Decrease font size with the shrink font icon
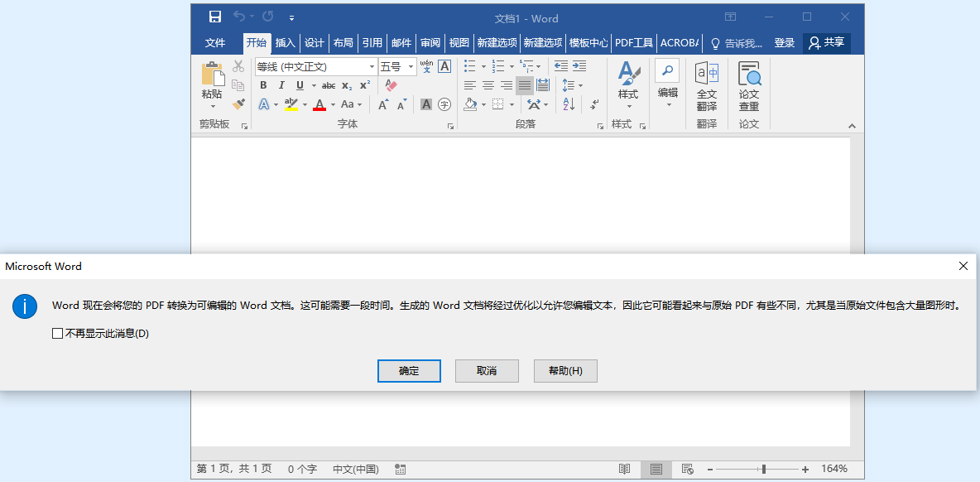This screenshot has width=980, height=482. [402, 104]
